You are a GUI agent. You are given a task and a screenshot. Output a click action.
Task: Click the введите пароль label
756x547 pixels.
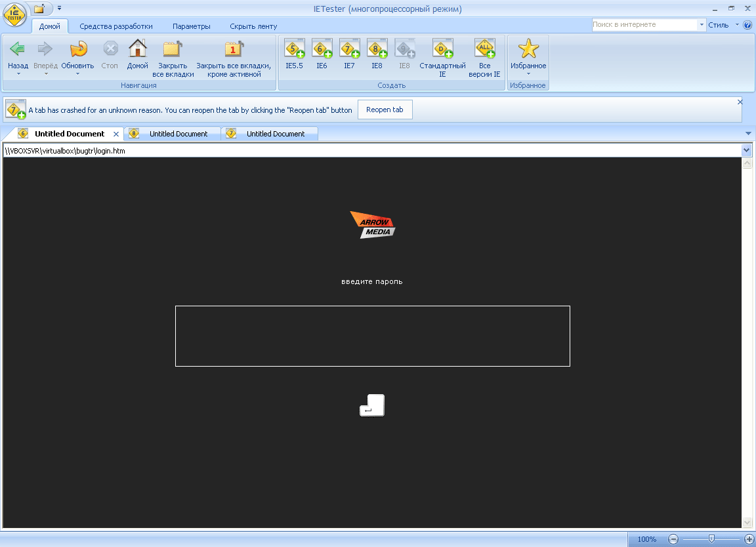coord(371,281)
